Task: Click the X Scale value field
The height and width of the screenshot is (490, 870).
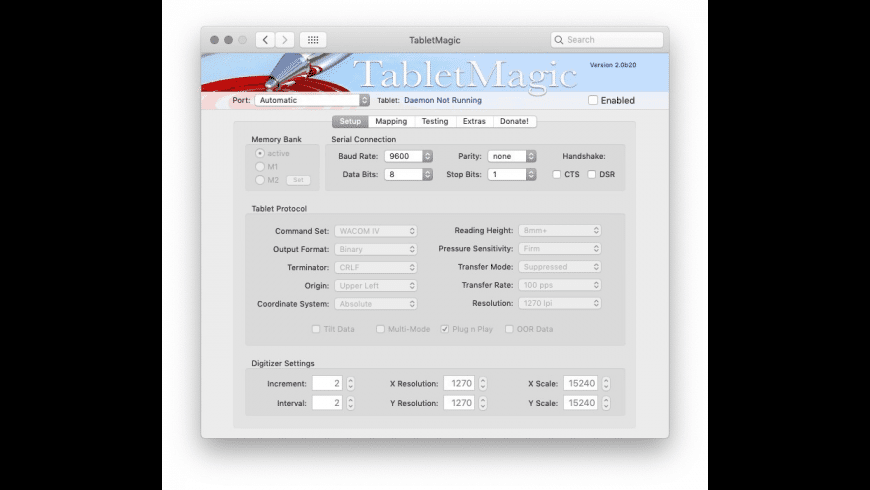Action: click(580, 383)
